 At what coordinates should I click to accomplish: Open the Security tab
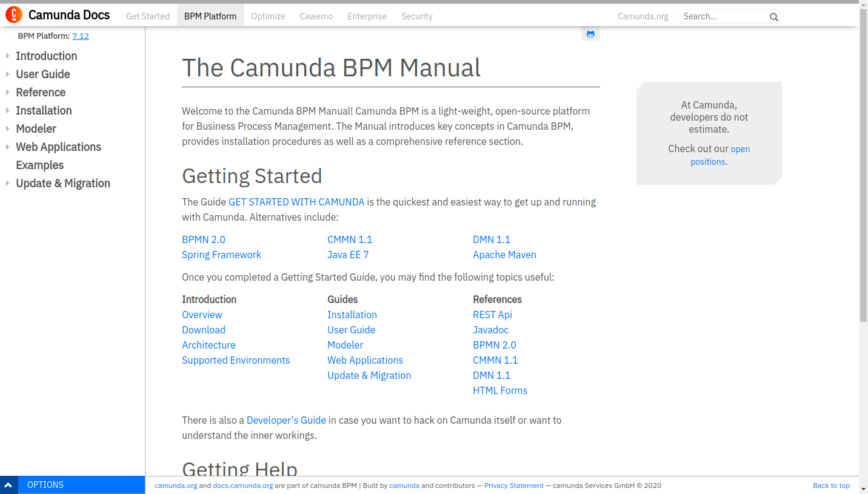[417, 16]
